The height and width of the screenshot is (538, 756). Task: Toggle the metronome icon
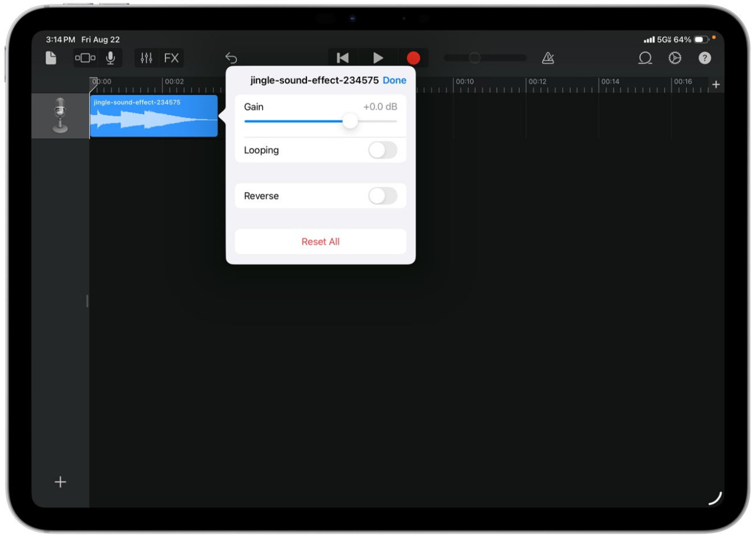pos(548,58)
